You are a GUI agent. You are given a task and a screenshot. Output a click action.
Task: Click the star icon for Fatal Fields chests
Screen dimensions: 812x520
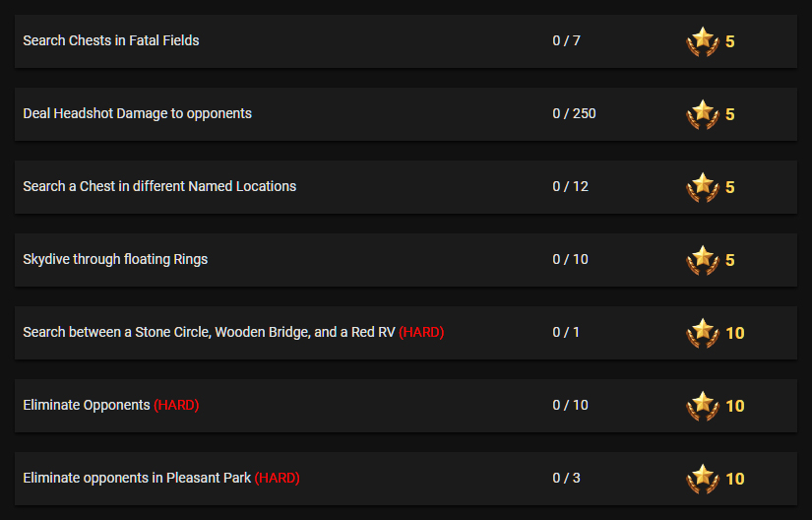703,41
